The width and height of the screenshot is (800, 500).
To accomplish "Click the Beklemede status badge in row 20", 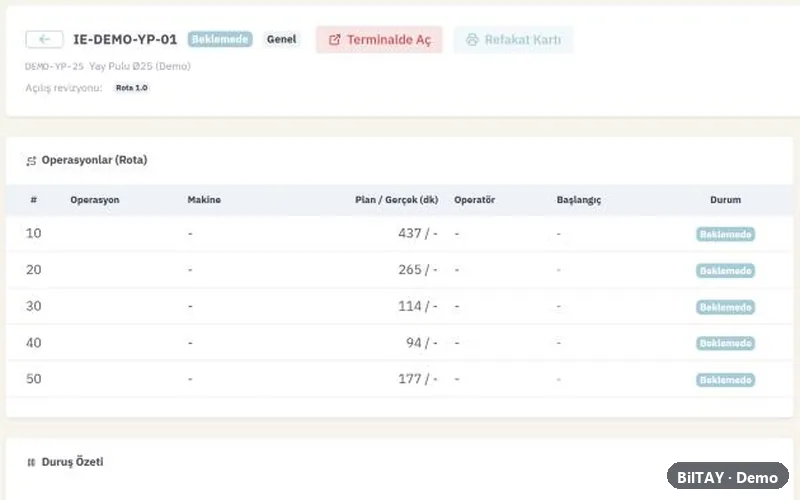I will coord(726,270).
